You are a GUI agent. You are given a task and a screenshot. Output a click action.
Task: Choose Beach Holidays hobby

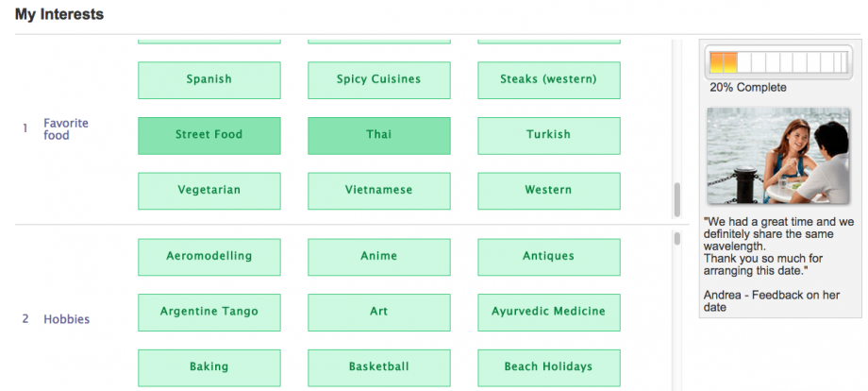coord(548,366)
